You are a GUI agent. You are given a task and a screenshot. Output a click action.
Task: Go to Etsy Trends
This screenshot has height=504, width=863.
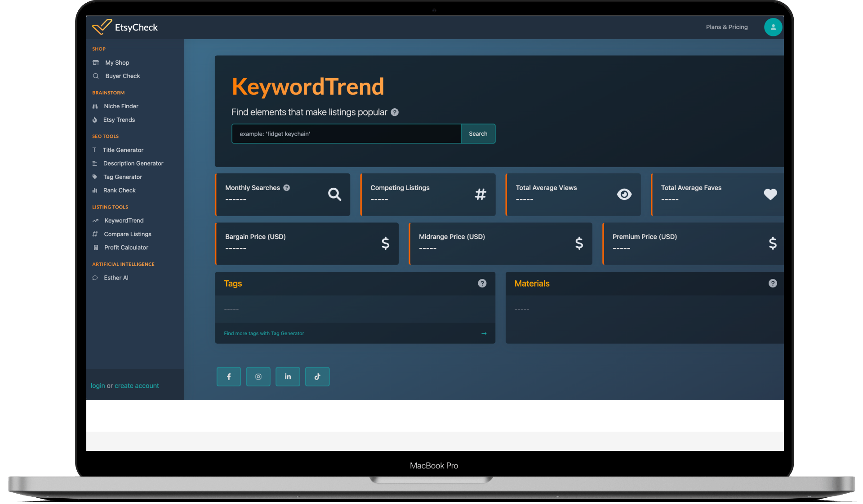(119, 119)
